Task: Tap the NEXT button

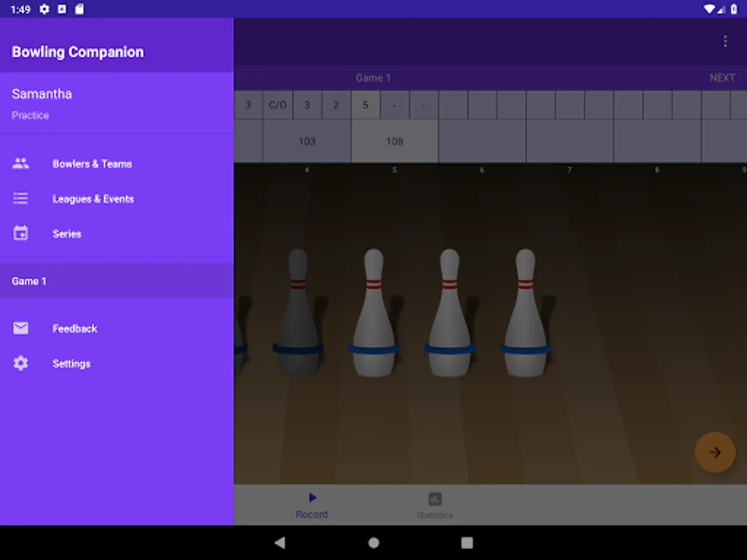Action: (x=722, y=78)
